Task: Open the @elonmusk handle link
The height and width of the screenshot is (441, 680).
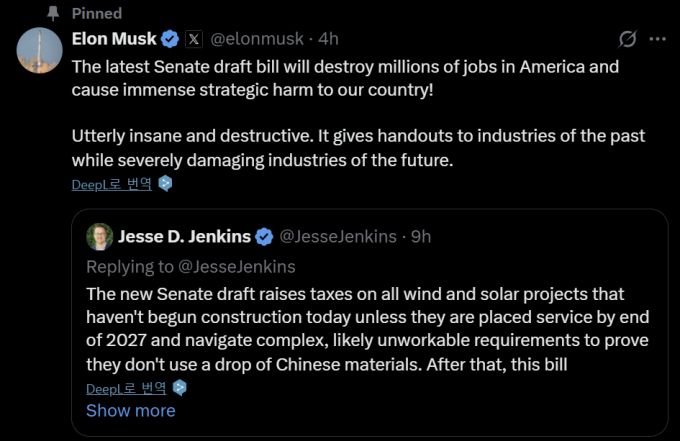Action: pos(259,39)
